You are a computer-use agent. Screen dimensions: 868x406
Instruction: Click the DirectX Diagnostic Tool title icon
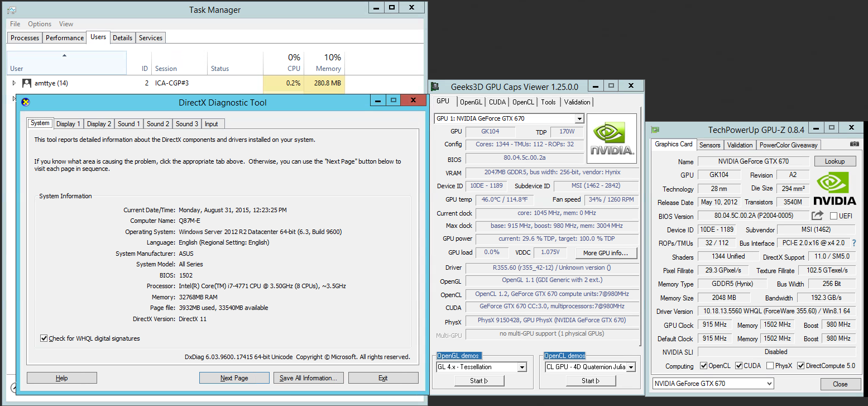tap(25, 102)
